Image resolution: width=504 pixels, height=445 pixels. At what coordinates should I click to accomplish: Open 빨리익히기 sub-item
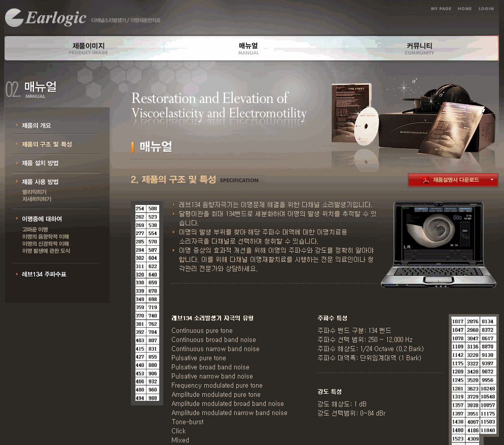(x=34, y=192)
